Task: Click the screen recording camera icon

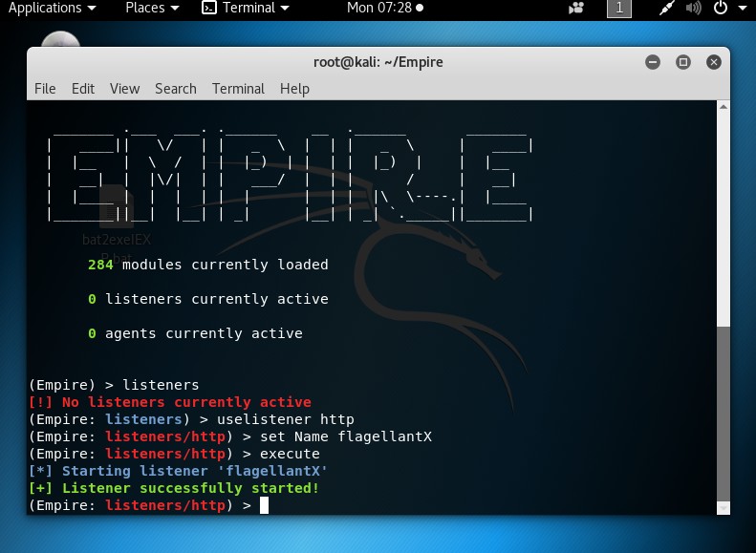Action: [x=576, y=9]
